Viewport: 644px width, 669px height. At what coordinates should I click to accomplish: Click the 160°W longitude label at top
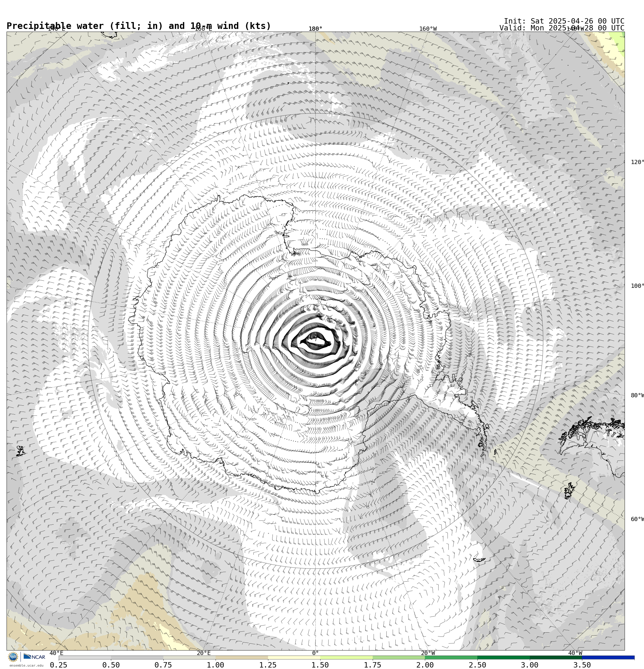[x=428, y=29]
